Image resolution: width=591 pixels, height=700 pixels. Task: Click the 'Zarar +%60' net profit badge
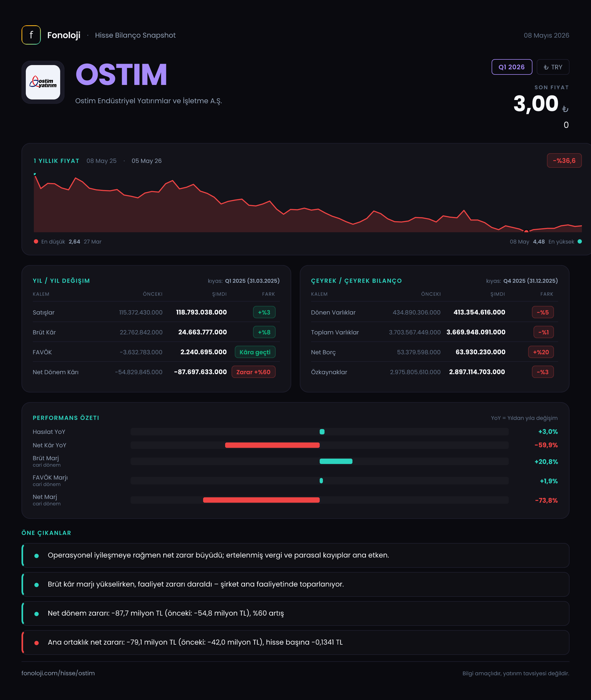pos(253,372)
